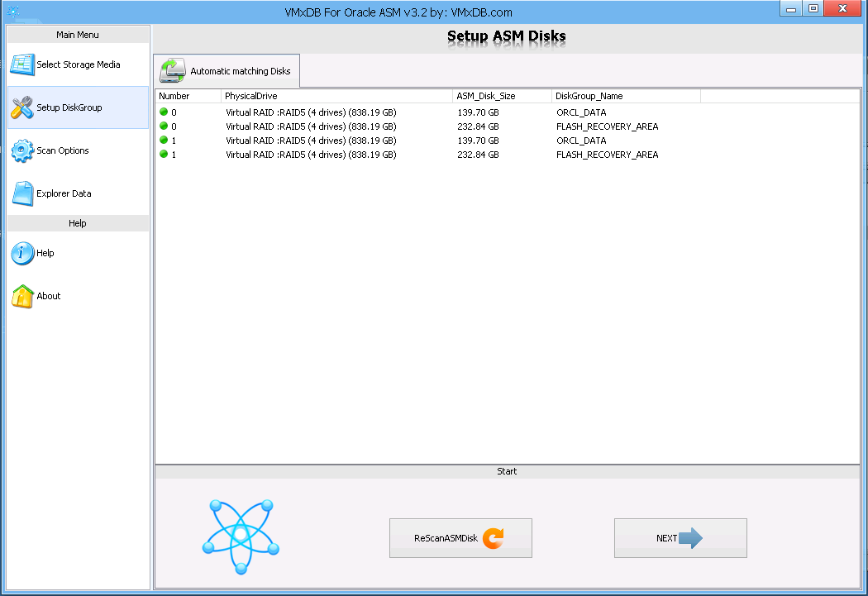Image resolution: width=868 pixels, height=596 pixels.
Task: Click the blue NEXT arrow icon
Action: (x=690, y=538)
